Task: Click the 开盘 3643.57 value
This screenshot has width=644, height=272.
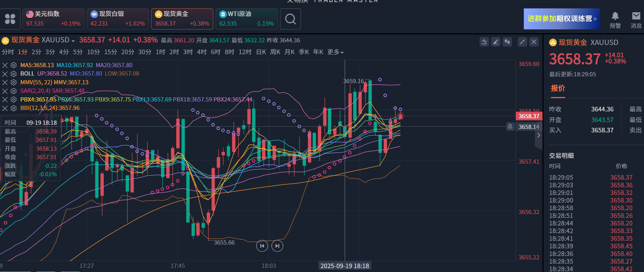Action: pos(602,120)
